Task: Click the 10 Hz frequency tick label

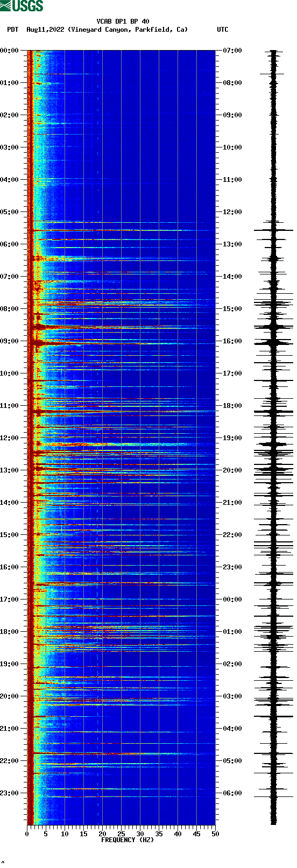Action: pos(65,834)
